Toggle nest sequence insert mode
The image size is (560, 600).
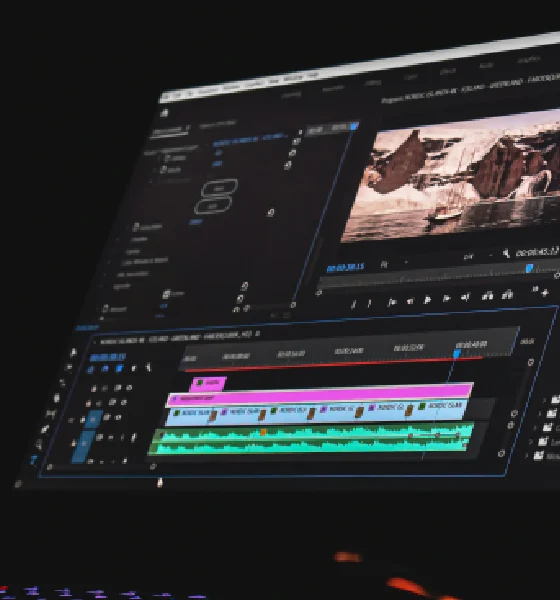pyautogui.click(x=90, y=370)
